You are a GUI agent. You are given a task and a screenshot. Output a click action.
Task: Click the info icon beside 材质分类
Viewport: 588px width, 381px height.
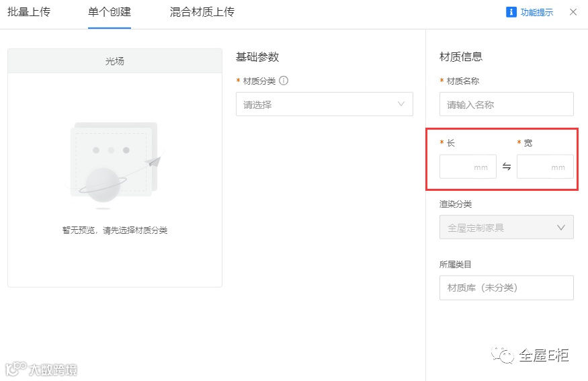tap(284, 81)
